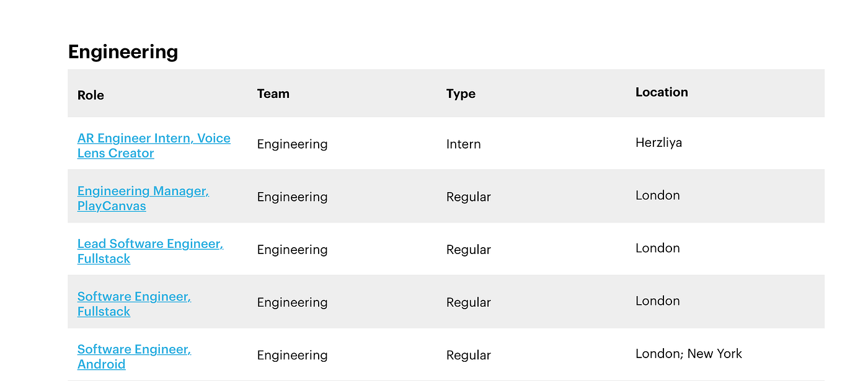Screen dimensions: 868x381
Task: Click the Regular type for Lead Software Engineer
Action: point(469,249)
